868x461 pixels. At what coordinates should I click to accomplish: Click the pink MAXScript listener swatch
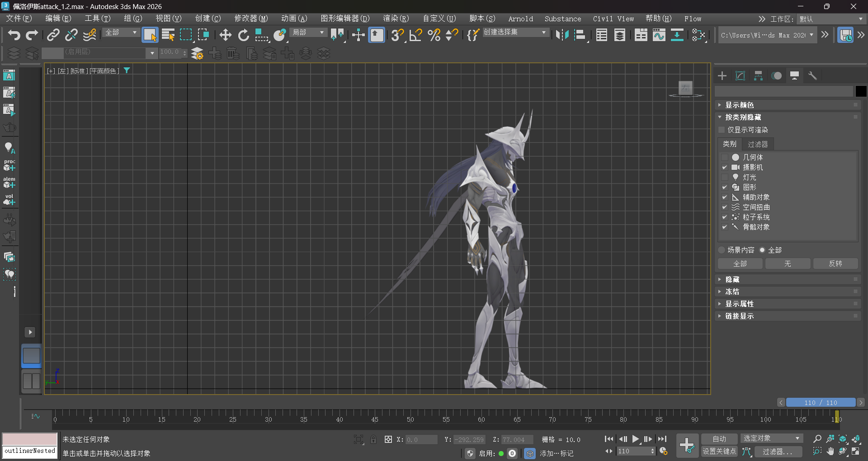(30, 439)
